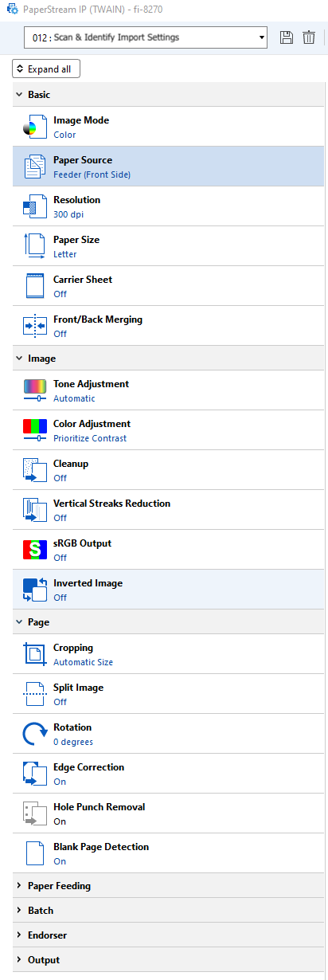Select the Image Mode label
Screen dimensions: 328x980
[x=81, y=120]
